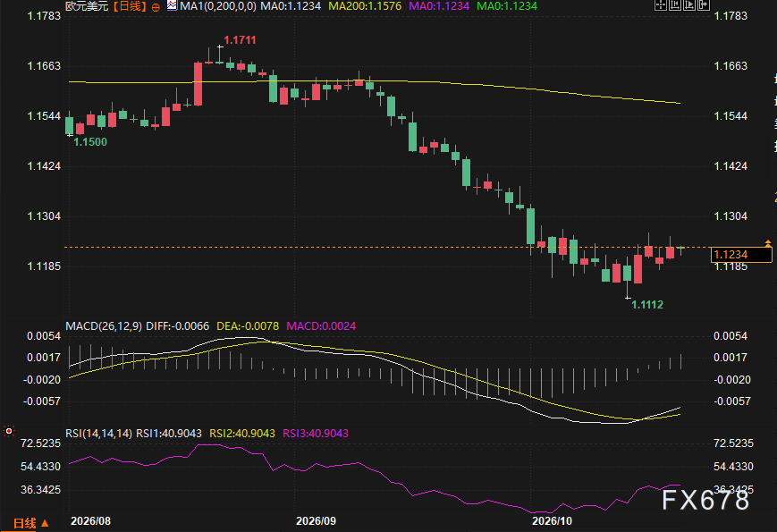Open the MA indicator chart icon
The height and width of the screenshot is (532, 777).
[172, 5]
